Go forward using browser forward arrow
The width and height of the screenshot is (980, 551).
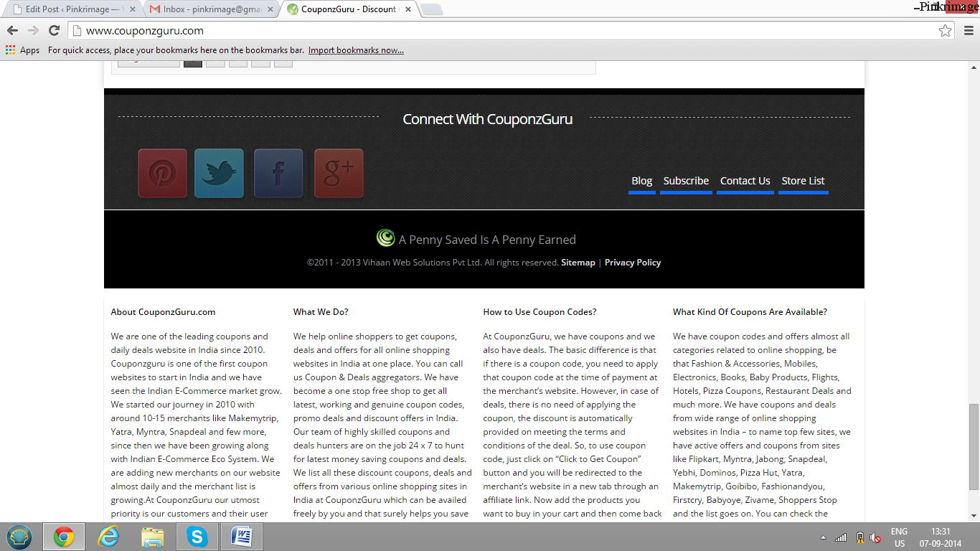[33, 30]
